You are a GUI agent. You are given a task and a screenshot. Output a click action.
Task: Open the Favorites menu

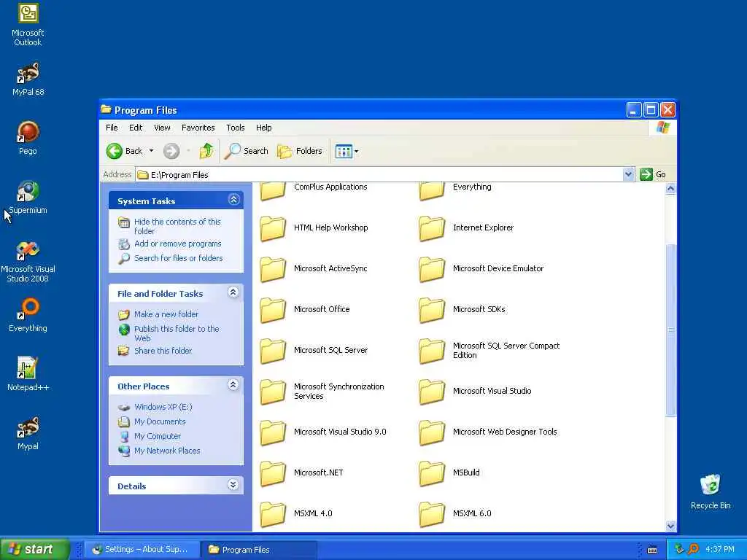point(198,128)
